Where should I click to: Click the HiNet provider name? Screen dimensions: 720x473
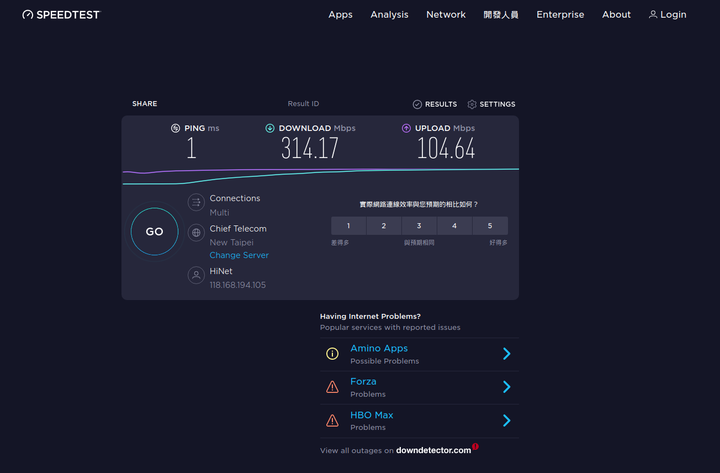click(x=221, y=271)
